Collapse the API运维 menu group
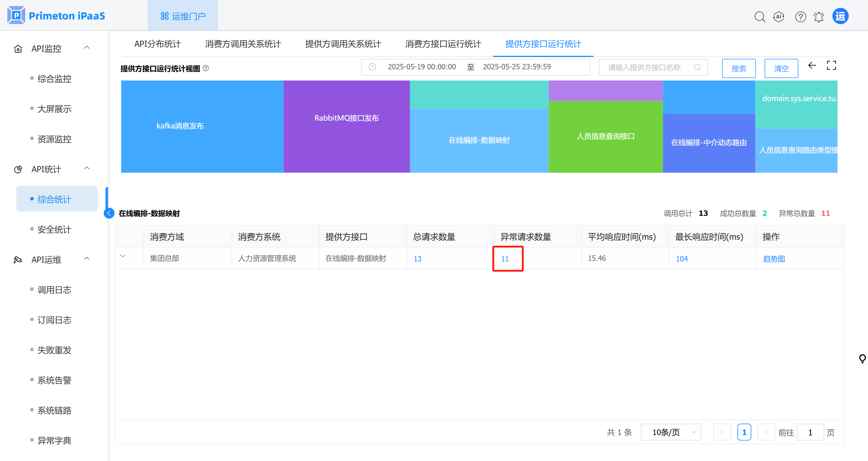Screen dimensions: 868x461 point(87,258)
